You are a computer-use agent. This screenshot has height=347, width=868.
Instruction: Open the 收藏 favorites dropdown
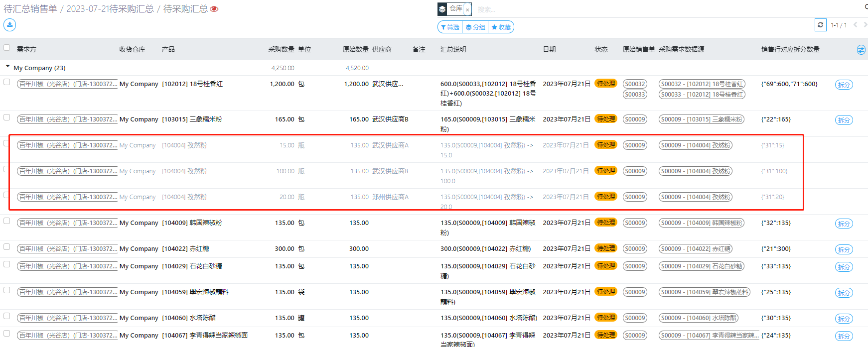[x=501, y=27]
